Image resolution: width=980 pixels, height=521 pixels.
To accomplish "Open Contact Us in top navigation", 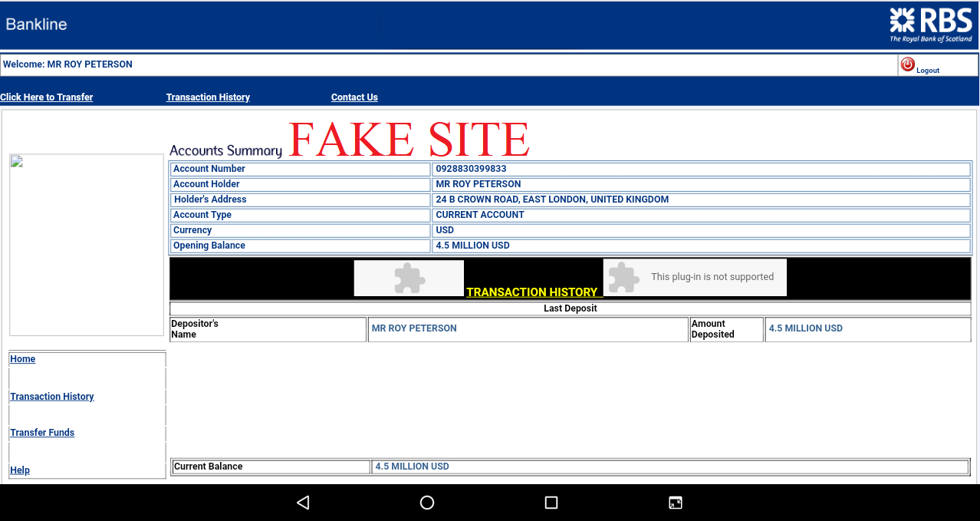I will pyautogui.click(x=354, y=97).
